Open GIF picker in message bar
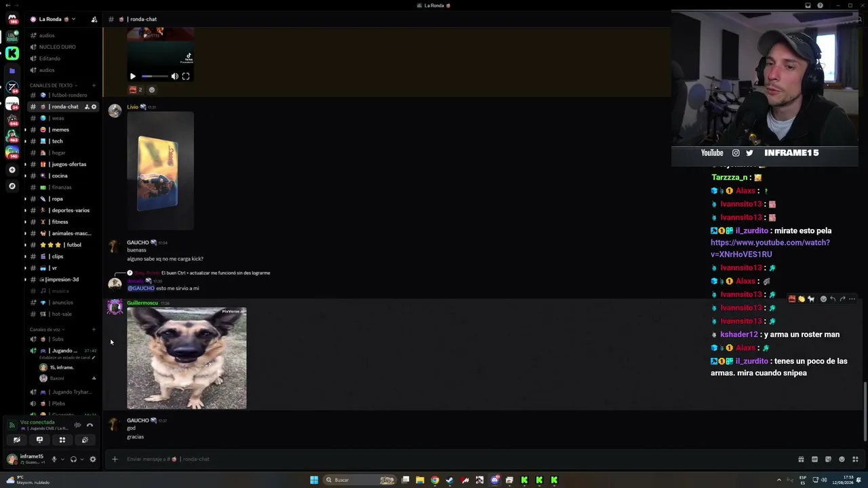This screenshot has height=488, width=868. click(814, 459)
